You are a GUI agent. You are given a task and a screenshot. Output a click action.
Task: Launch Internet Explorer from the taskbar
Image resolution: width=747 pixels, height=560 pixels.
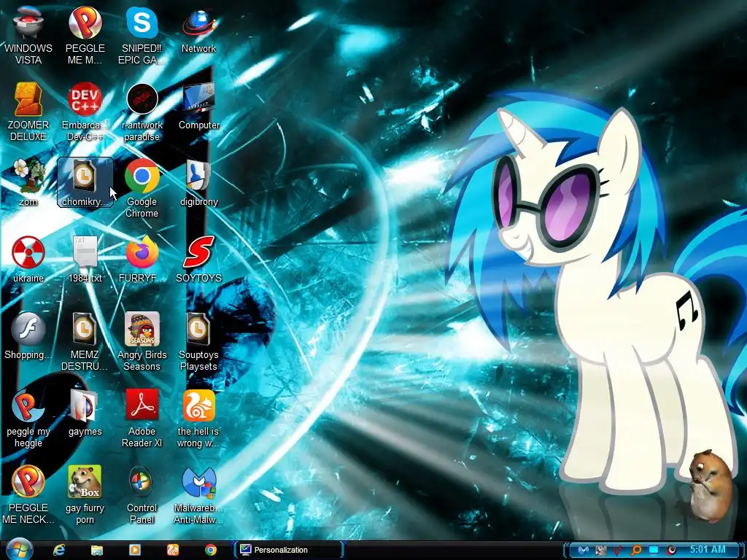click(59, 550)
